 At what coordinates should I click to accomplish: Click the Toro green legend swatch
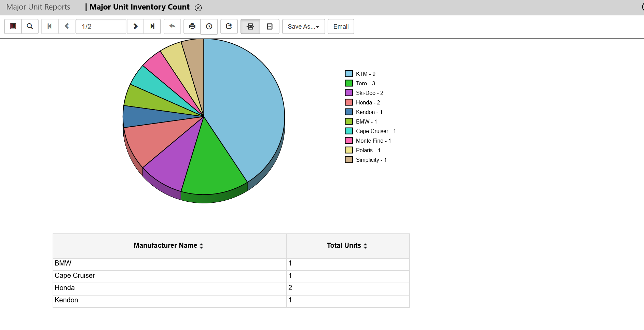coord(349,83)
